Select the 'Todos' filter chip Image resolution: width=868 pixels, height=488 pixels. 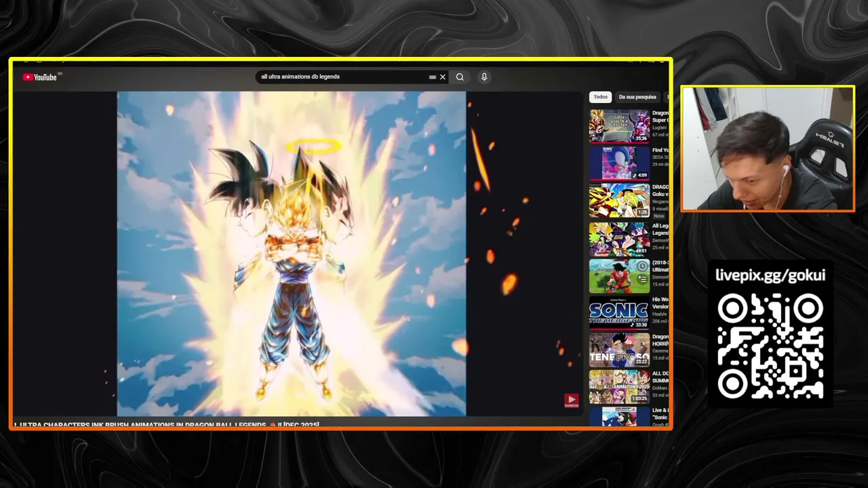(601, 97)
